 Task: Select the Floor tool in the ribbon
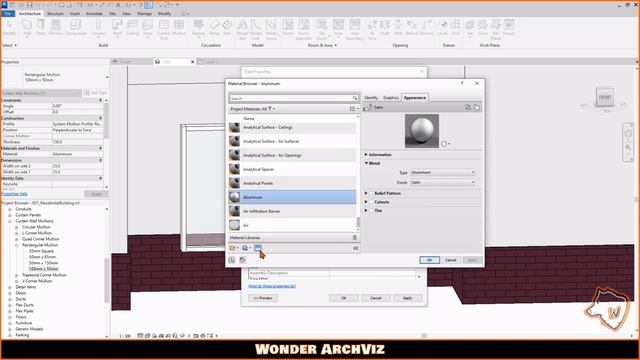coord(148,28)
